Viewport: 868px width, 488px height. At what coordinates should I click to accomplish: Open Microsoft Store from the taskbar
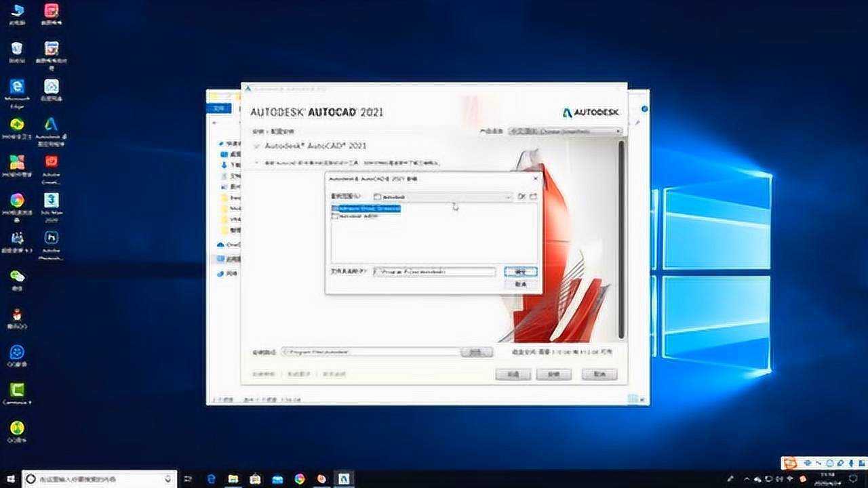(x=255, y=479)
